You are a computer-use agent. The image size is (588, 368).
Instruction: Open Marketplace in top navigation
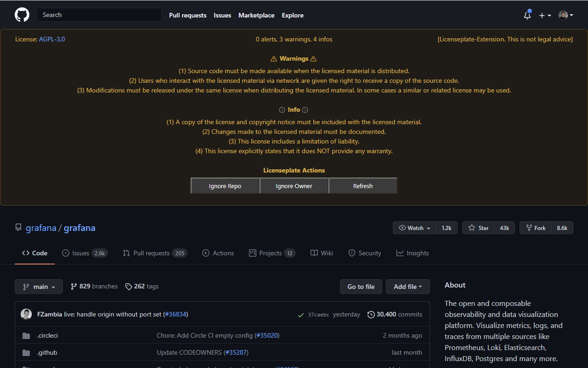pyautogui.click(x=256, y=15)
